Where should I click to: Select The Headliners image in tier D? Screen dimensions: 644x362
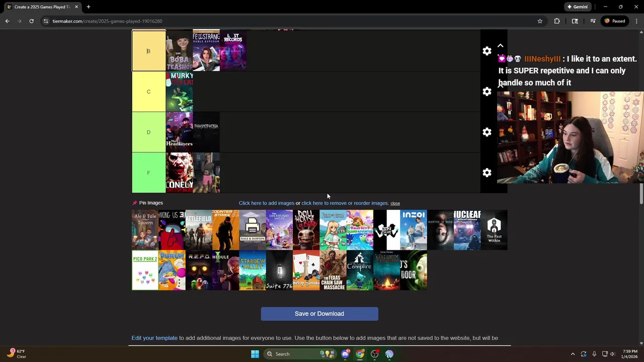click(179, 132)
